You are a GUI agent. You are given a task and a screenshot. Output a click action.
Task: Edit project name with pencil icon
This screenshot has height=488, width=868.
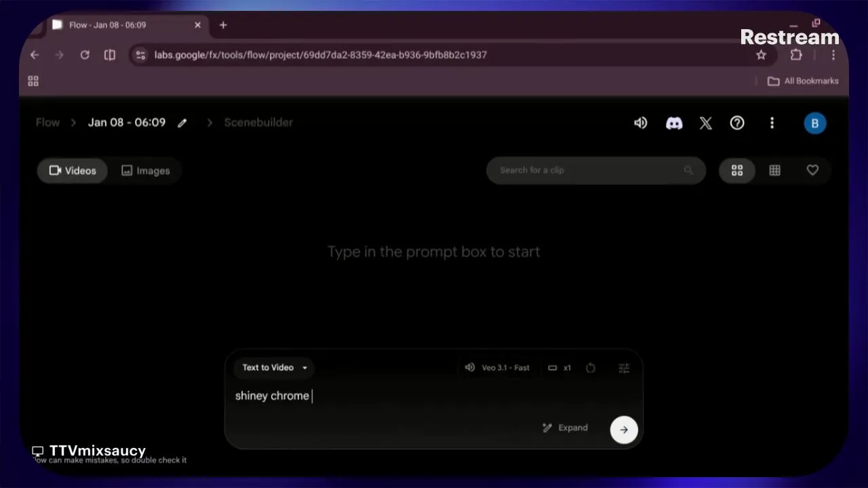(x=182, y=123)
